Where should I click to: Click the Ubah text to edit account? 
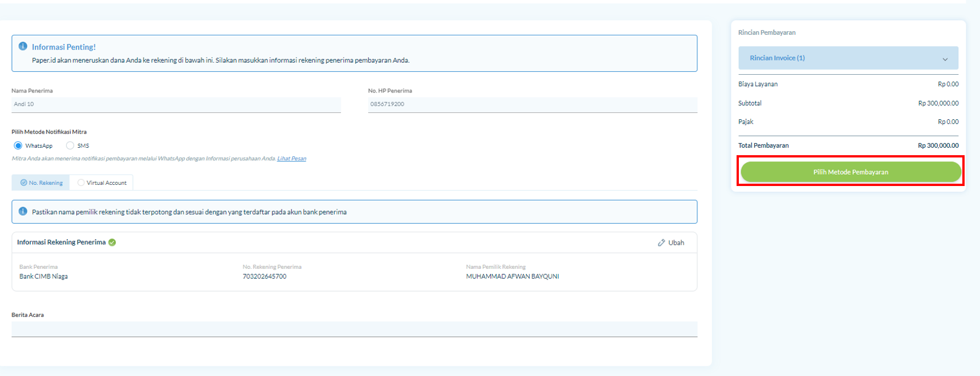point(676,242)
